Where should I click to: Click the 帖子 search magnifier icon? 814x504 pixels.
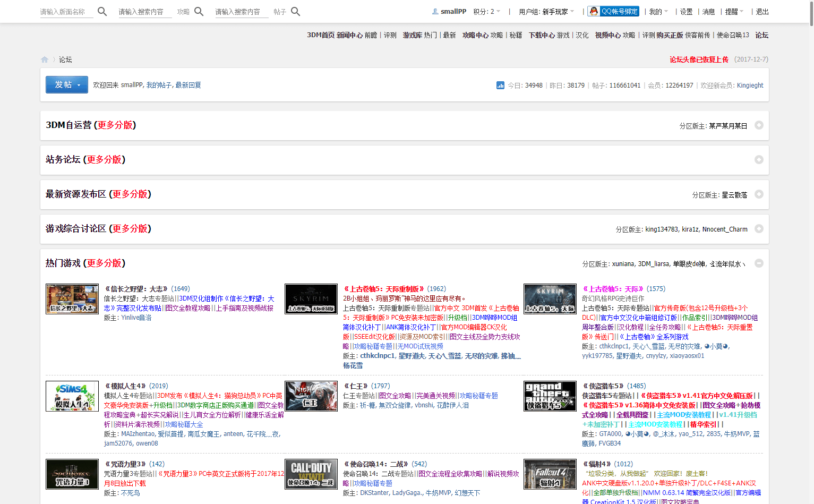tap(296, 12)
